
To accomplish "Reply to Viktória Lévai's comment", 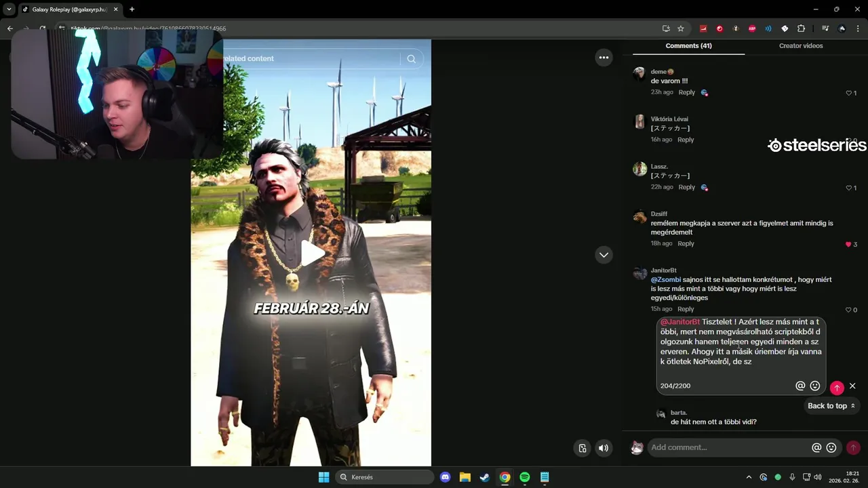I will click(686, 140).
